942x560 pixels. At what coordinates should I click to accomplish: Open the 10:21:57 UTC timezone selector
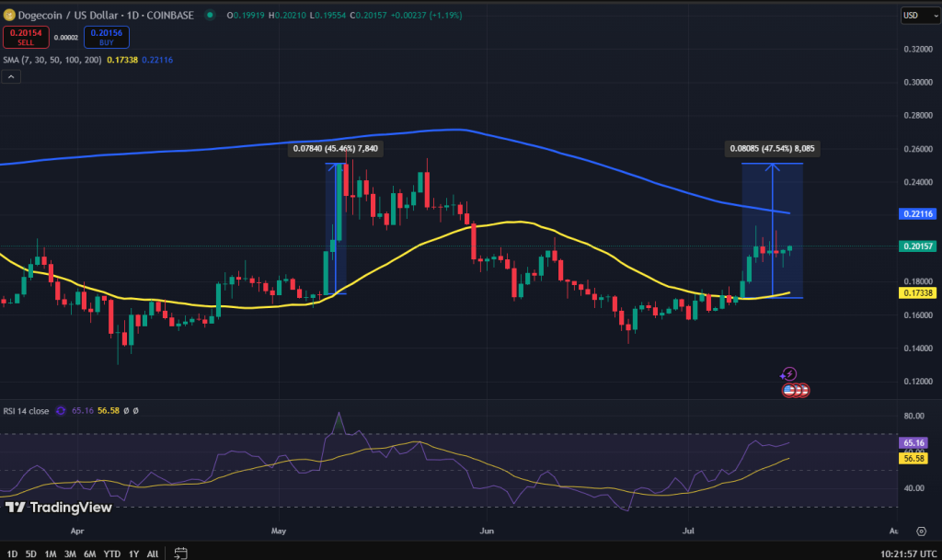tap(908, 554)
